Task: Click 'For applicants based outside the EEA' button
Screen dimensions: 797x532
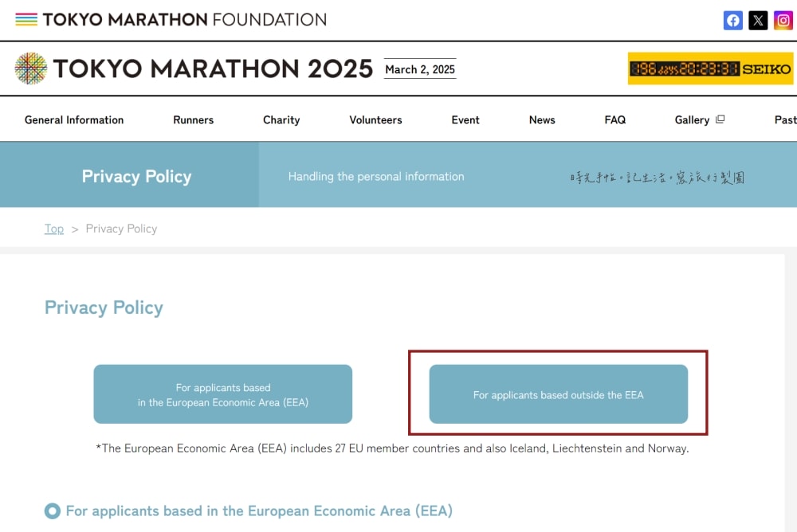Action: tap(558, 393)
